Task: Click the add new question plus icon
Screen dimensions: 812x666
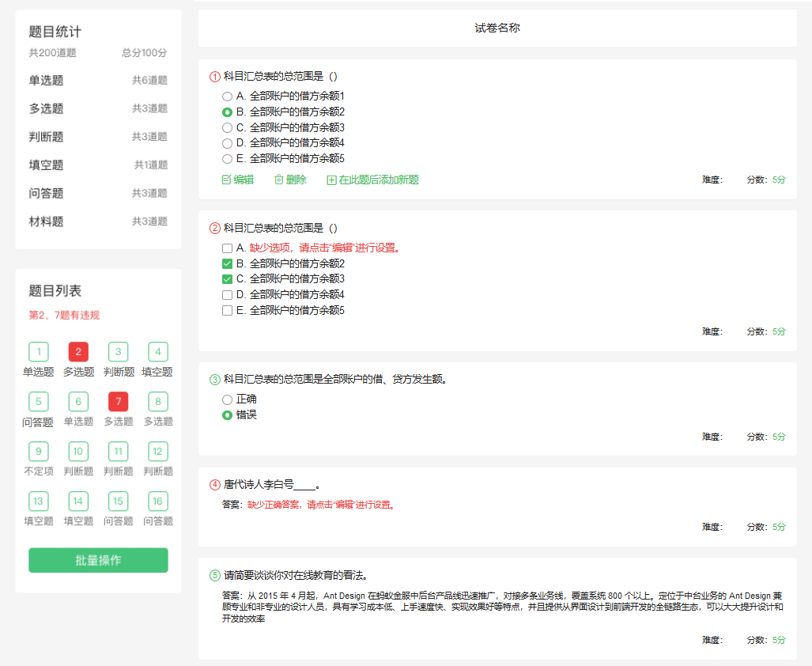Action: coord(331,180)
